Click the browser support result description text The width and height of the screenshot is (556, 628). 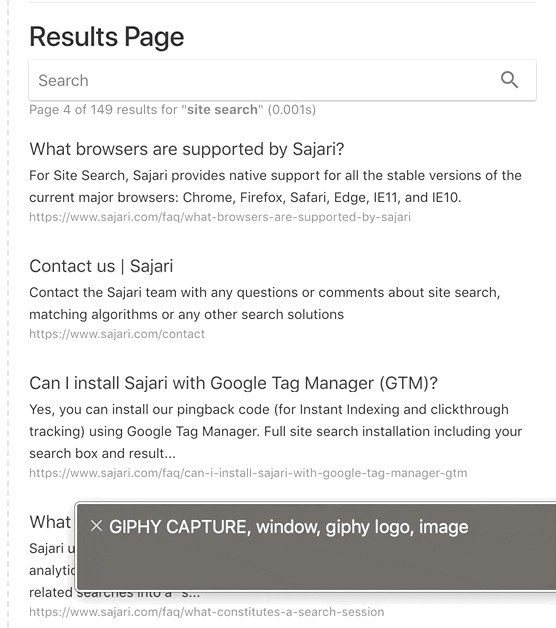click(275, 186)
